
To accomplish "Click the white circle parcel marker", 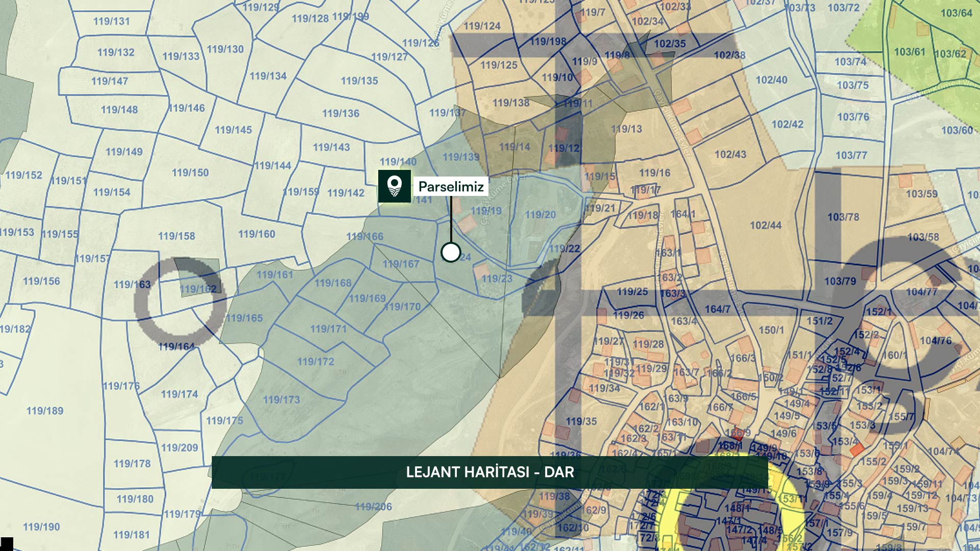I will (451, 252).
